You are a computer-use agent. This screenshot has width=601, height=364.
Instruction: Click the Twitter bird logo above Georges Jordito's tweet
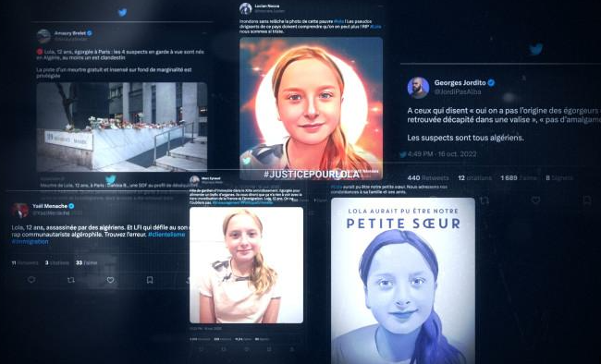536,49
